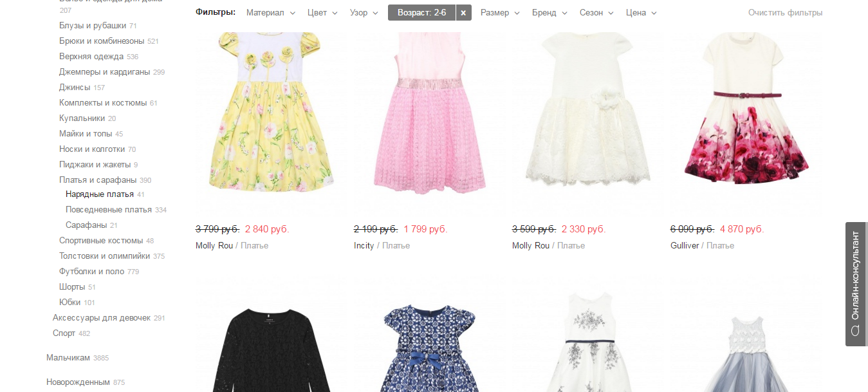The height and width of the screenshot is (392, 868).
Task: Click the 4 870 руб. sale price
Action: 742,229
